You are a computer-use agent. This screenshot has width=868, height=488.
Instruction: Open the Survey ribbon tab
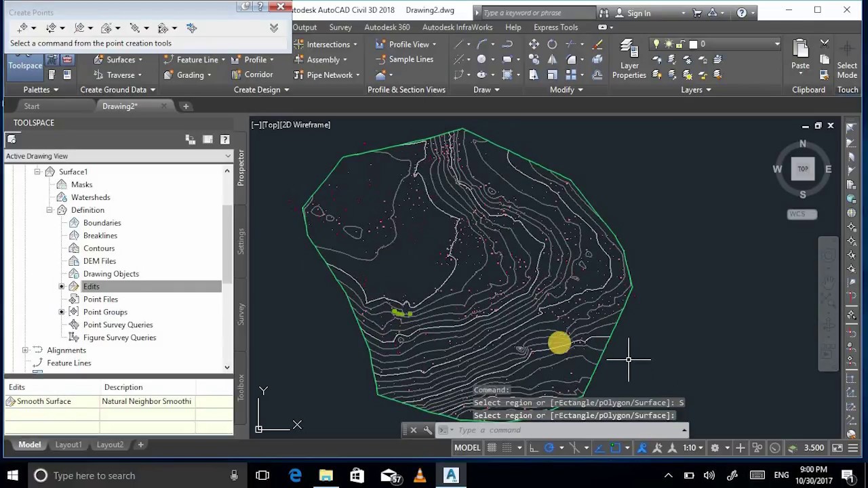pyautogui.click(x=340, y=27)
